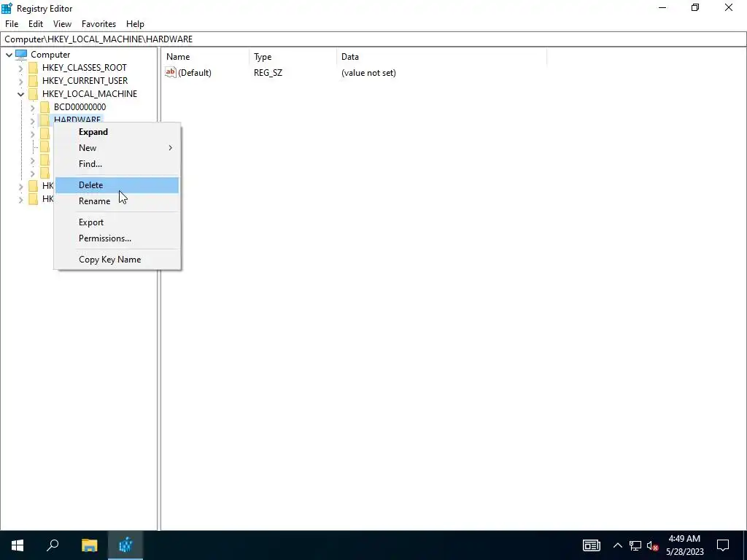
Task: Open the touch keyboard tray icon
Action: pos(591,545)
